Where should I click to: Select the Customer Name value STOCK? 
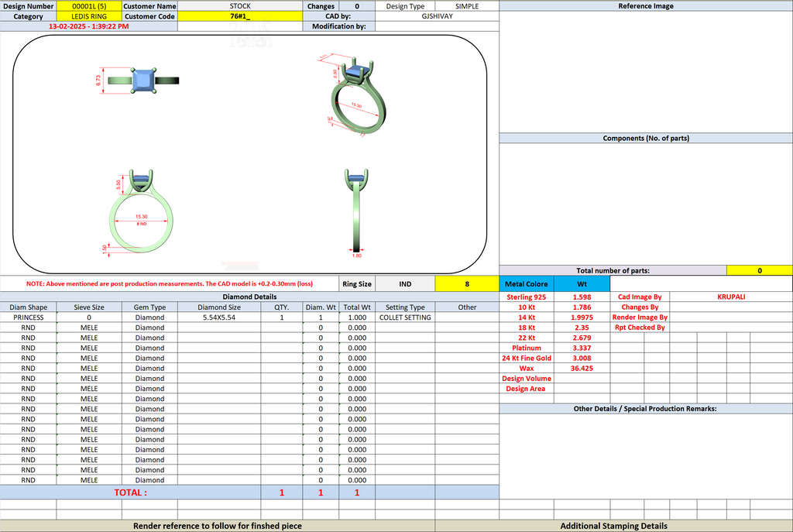click(240, 6)
